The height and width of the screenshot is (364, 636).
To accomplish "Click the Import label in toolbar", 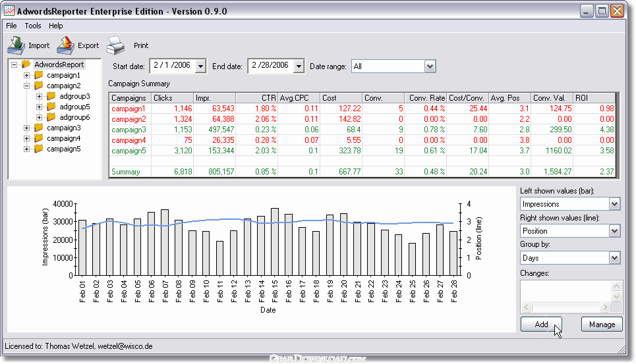I will (x=39, y=45).
